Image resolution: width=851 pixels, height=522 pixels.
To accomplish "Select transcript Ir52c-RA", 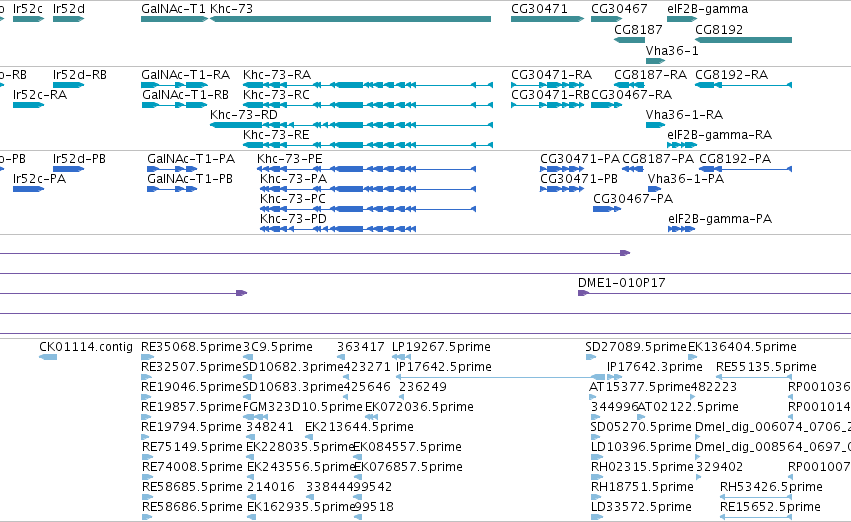I will click(28, 105).
